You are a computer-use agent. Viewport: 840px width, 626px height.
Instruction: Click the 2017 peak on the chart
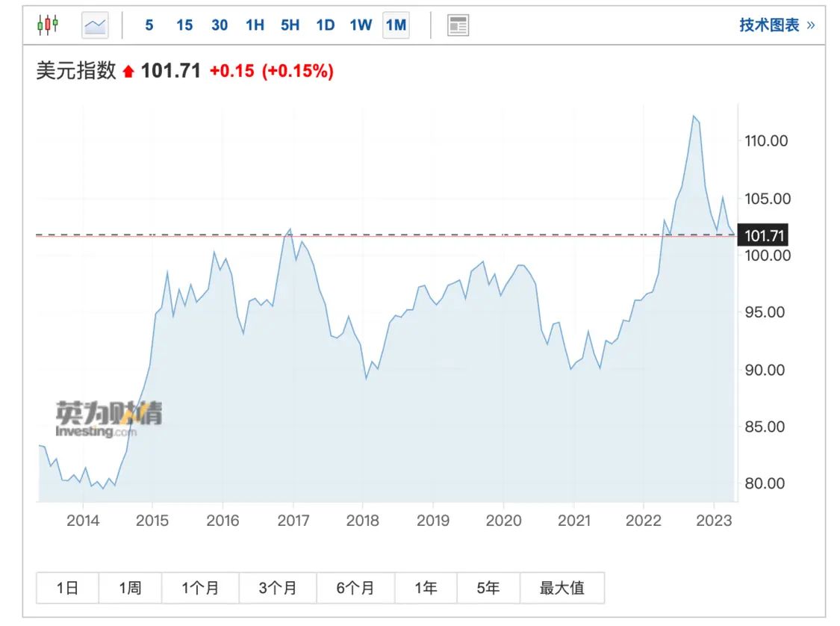[290, 229]
